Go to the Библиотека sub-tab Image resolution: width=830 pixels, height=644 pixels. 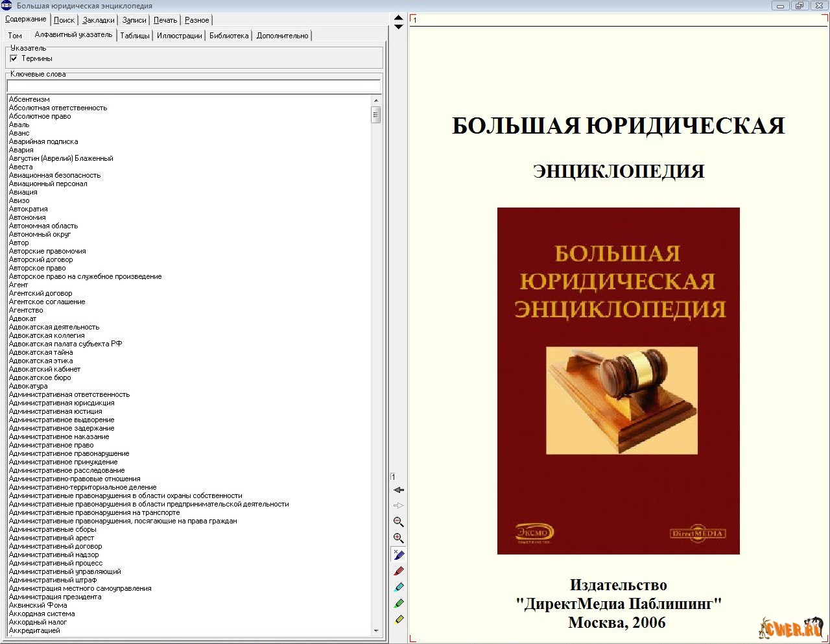point(229,36)
